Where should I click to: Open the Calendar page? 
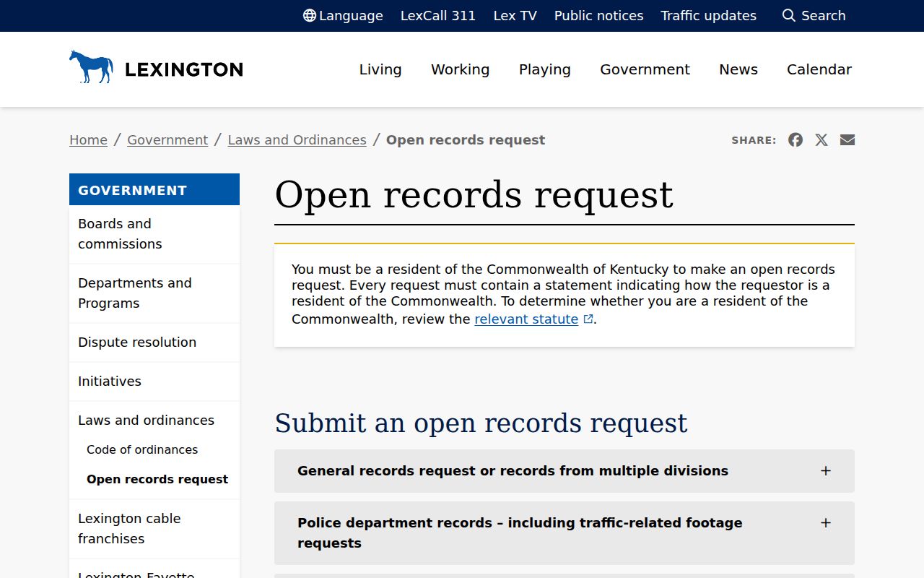point(819,69)
